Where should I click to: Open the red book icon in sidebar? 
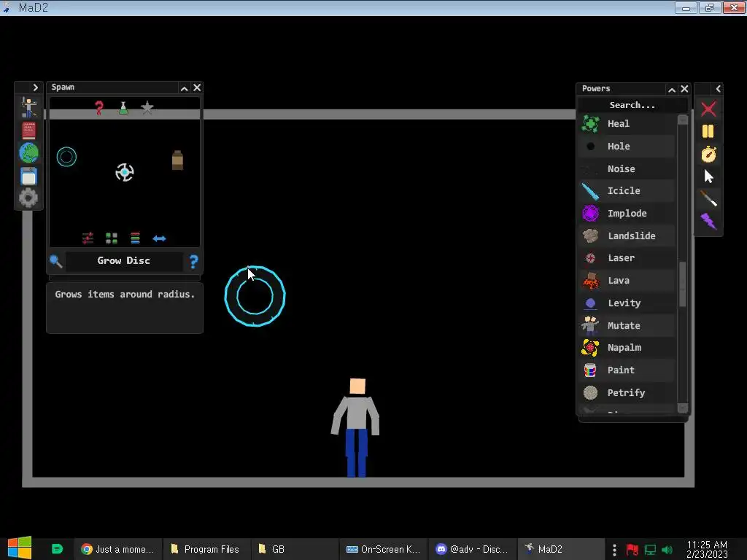[28, 131]
